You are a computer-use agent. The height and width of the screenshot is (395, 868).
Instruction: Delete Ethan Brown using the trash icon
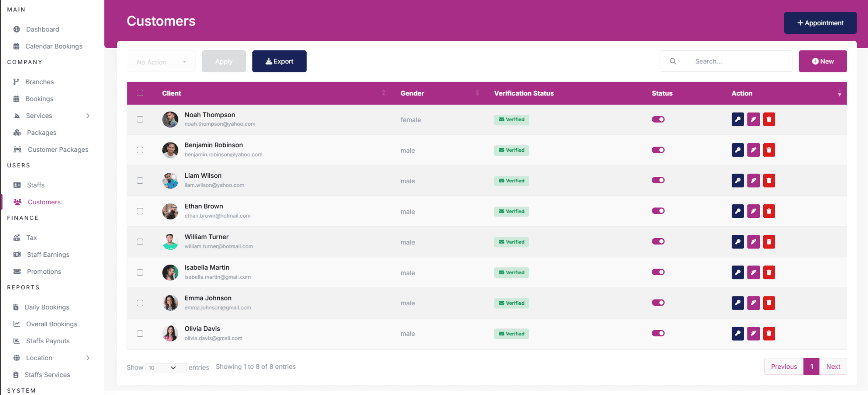[x=769, y=211]
